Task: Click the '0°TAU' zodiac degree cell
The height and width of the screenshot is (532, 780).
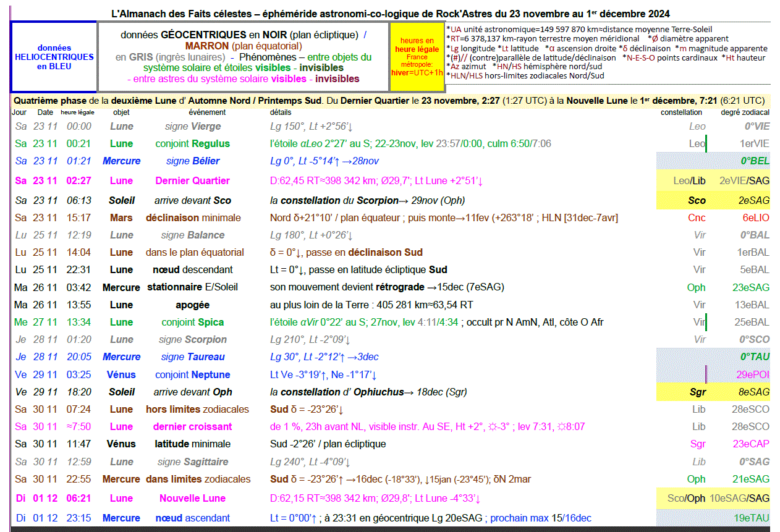Action: 755,357
